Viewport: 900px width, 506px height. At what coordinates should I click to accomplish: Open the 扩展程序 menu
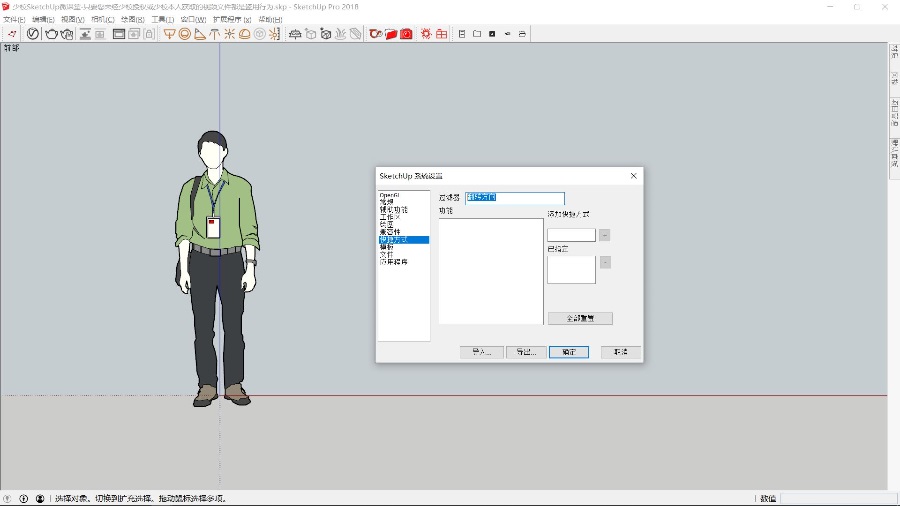(232, 20)
